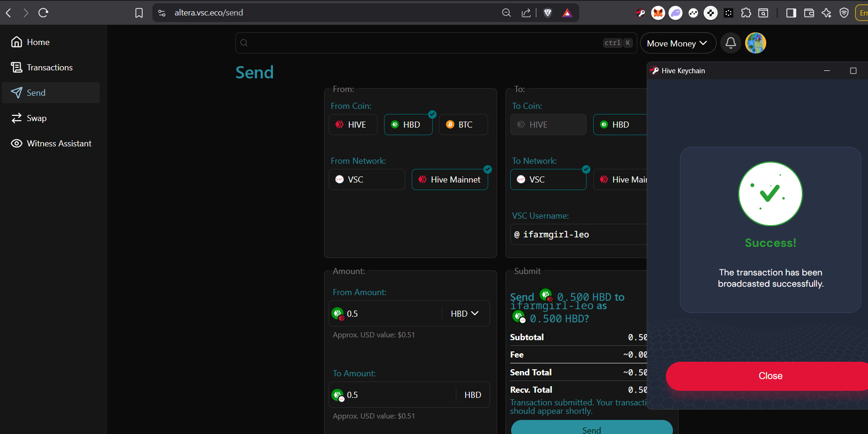Click the address bar URL
The height and width of the screenshot is (434, 868).
[x=209, y=13]
